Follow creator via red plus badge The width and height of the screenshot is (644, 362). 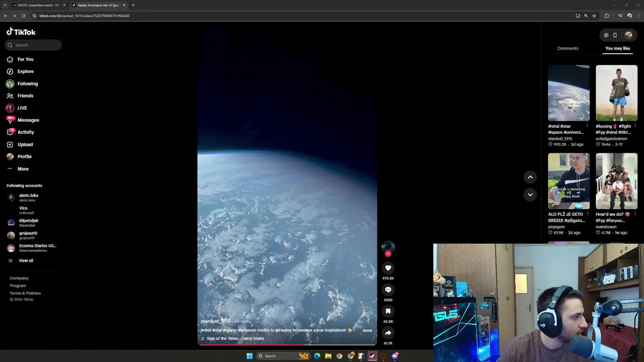(x=388, y=254)
